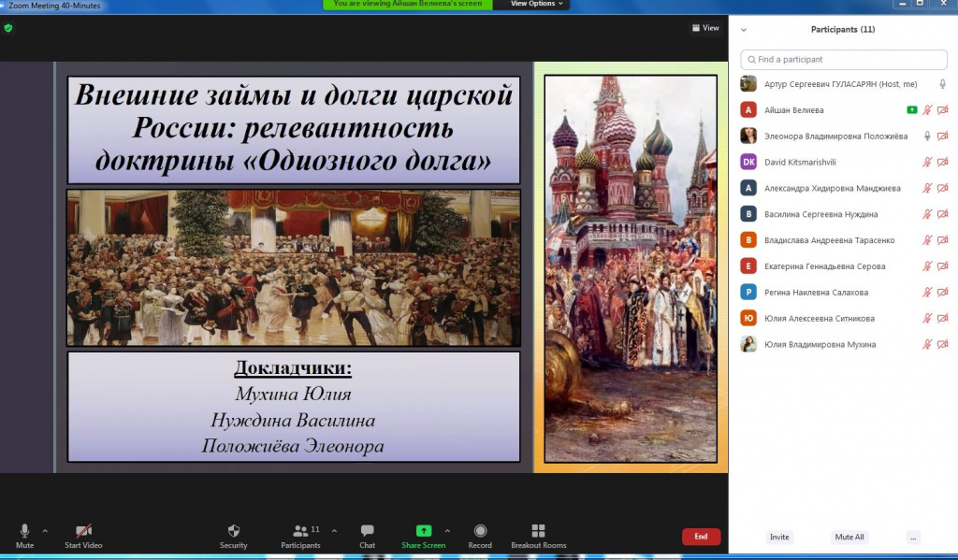958x560 pixels.
Task: Click Василина Нуждина muted mic icon
Action: [x=927, y=214]
